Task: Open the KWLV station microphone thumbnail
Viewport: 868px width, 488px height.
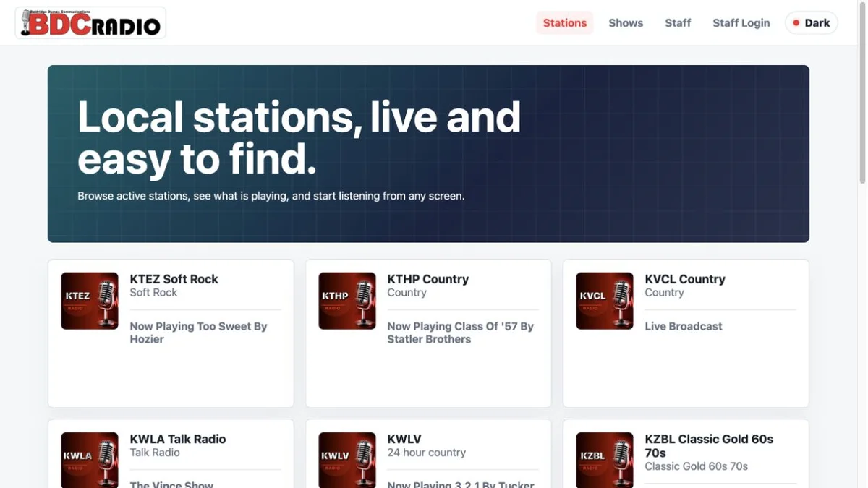Action: tap(347, 460)
